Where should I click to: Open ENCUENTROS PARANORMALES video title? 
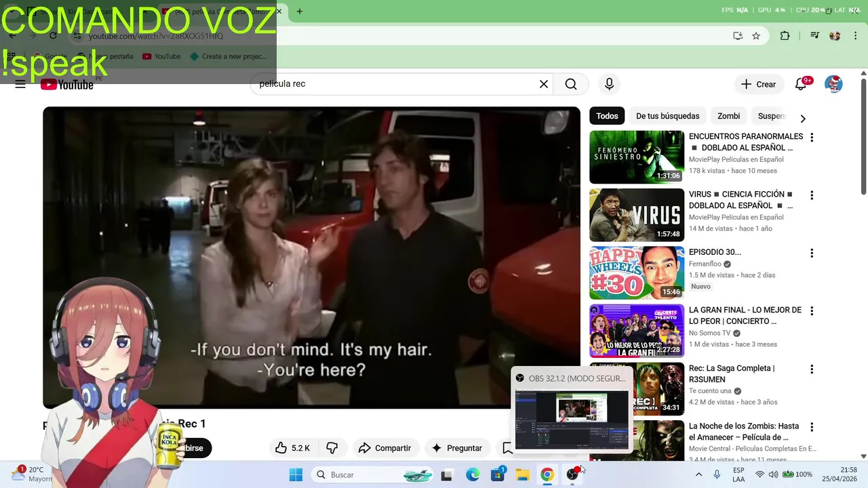click(x=746, y=142)
